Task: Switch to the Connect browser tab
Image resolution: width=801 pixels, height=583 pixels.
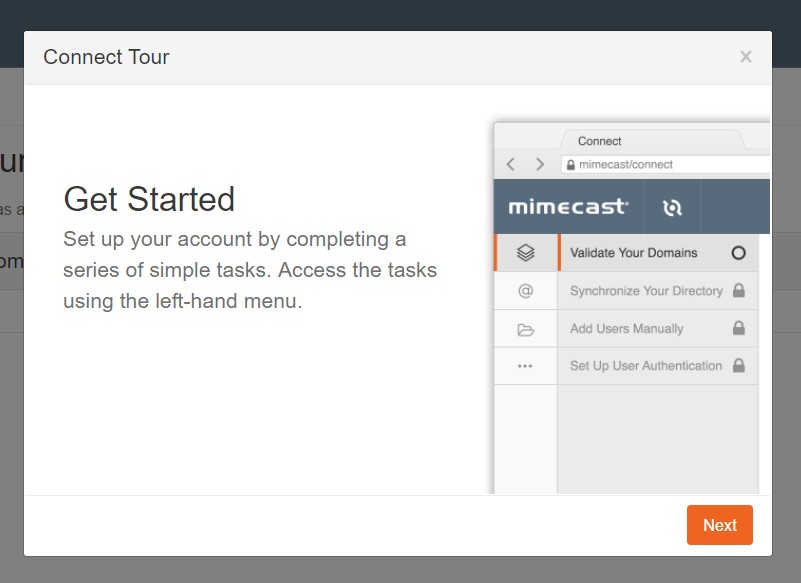Action: click(598, 141)
